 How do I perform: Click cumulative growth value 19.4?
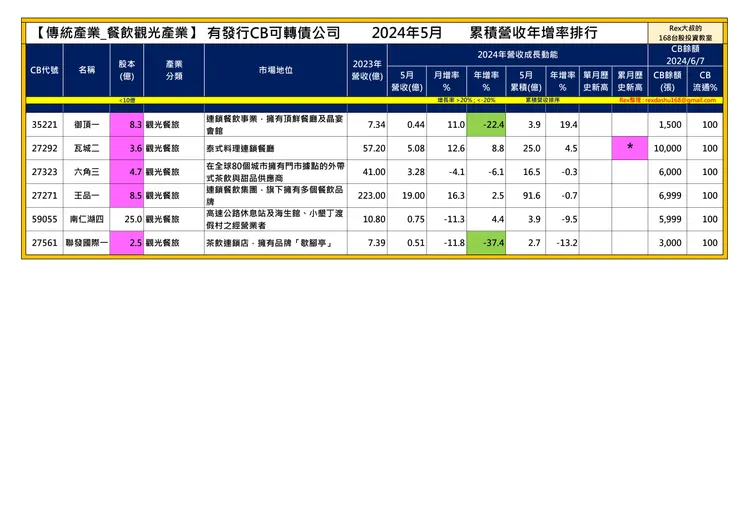[x=569, y=125]
